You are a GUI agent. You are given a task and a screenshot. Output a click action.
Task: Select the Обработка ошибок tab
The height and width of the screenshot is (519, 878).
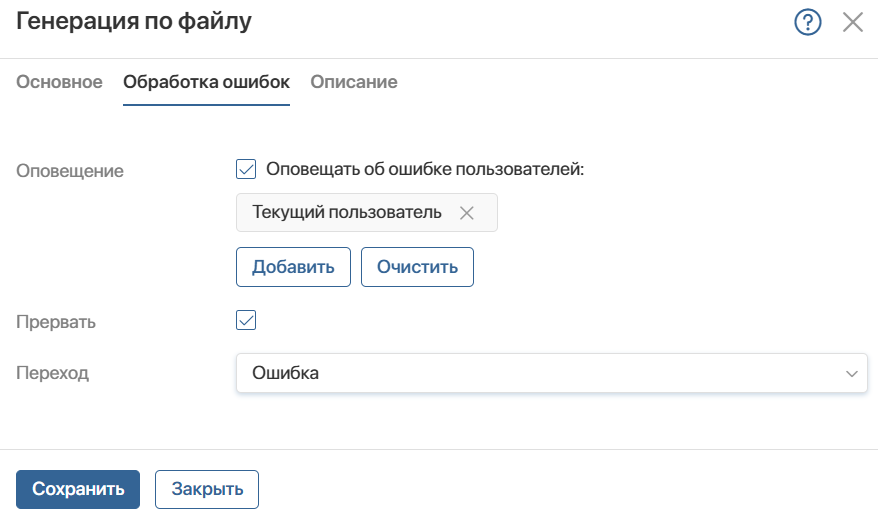click(207, 82)
